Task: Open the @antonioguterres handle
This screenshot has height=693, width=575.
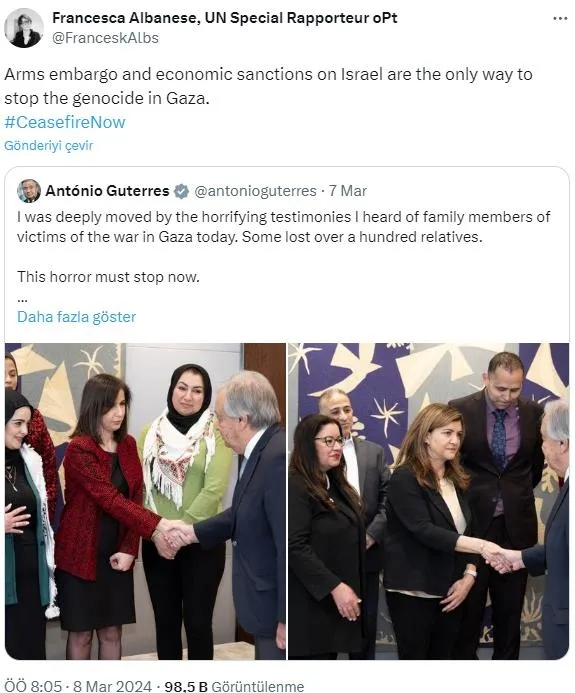Action: tap(255, 191)
